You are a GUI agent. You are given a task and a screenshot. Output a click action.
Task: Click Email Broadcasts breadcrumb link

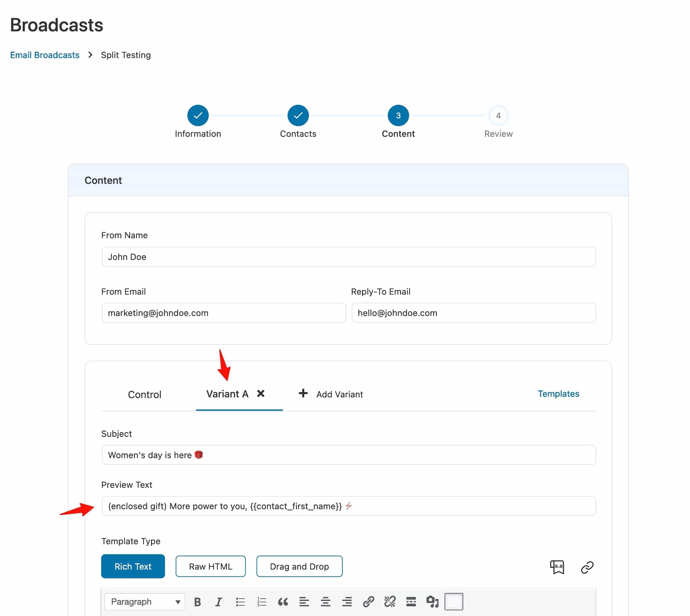45,54
